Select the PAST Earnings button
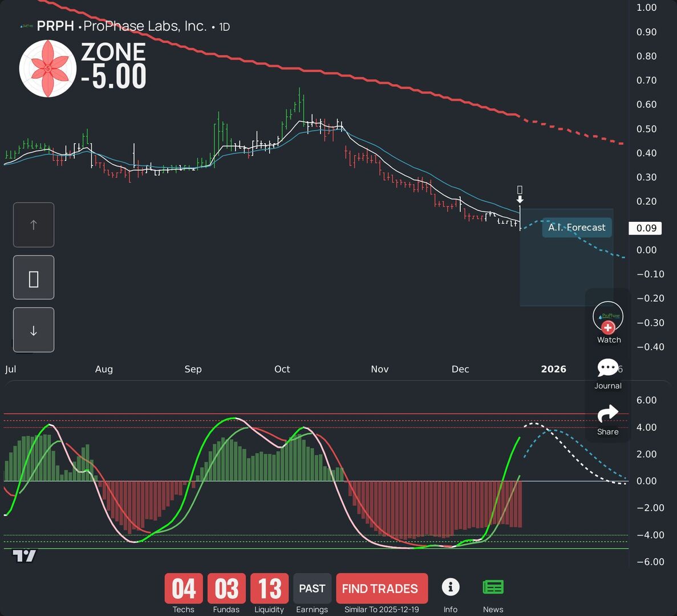677x616 pixels. [312, 588]
